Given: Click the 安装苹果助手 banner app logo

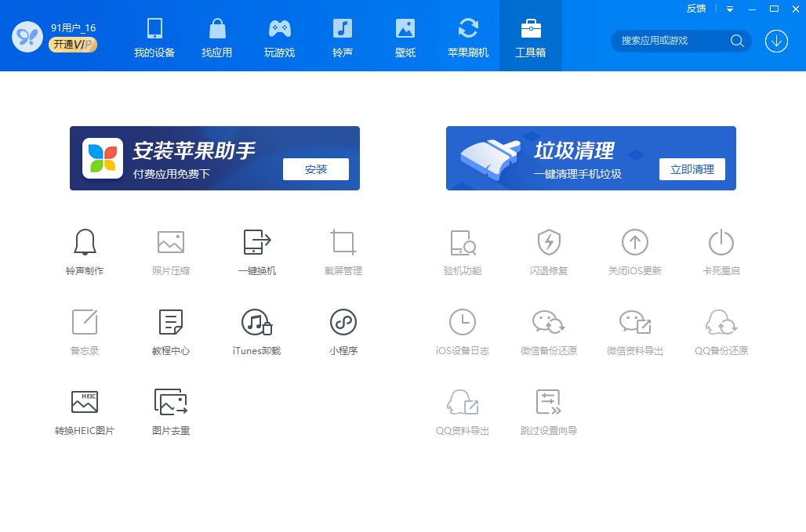Looking at the screenshot, I should [x=103, y=158].
